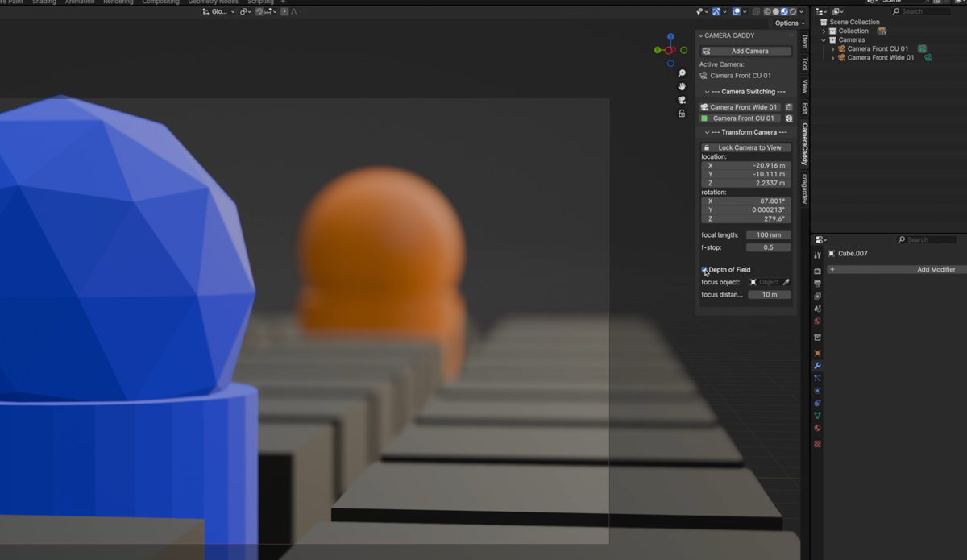The width and height of the screenshot is (967, 560).
Task: Collapse the Camera Switching section
Action: pos(708,92)
